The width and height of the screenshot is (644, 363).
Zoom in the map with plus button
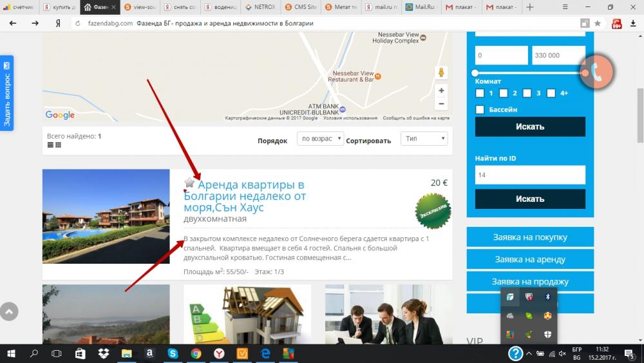click(x=441, y=91)
